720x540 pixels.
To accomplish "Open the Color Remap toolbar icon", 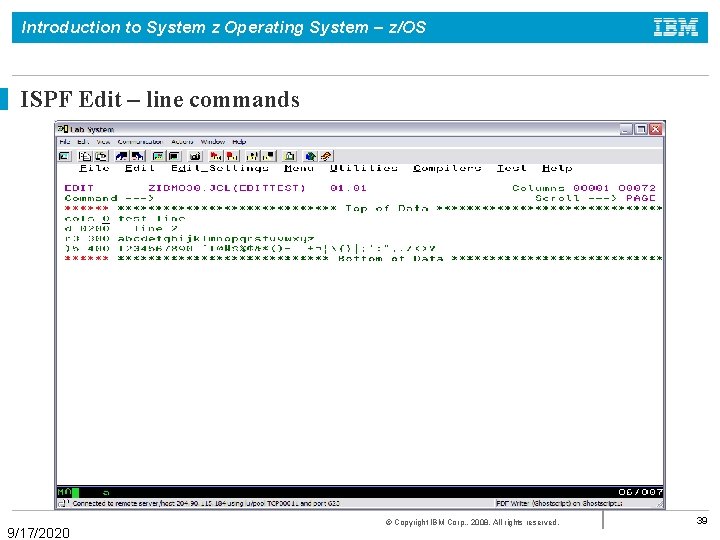I will point(174,156).
